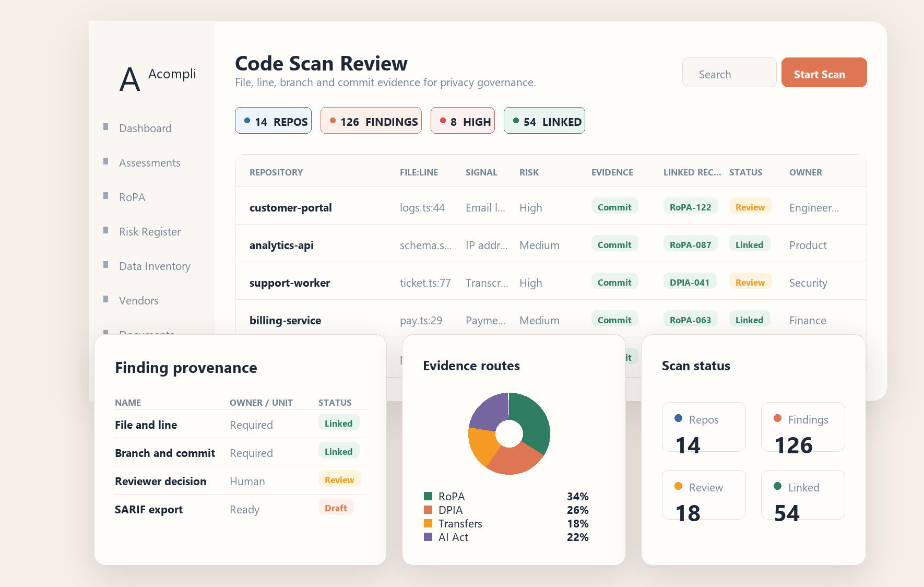
Task: Sort by the Evidence column header
Action: (x=612, y=172)
